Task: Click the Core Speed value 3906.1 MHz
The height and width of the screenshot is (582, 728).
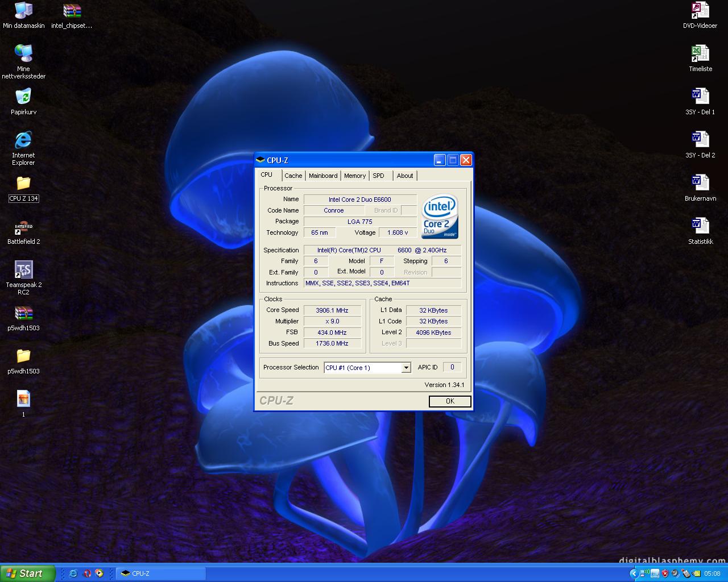Action: 333,310
